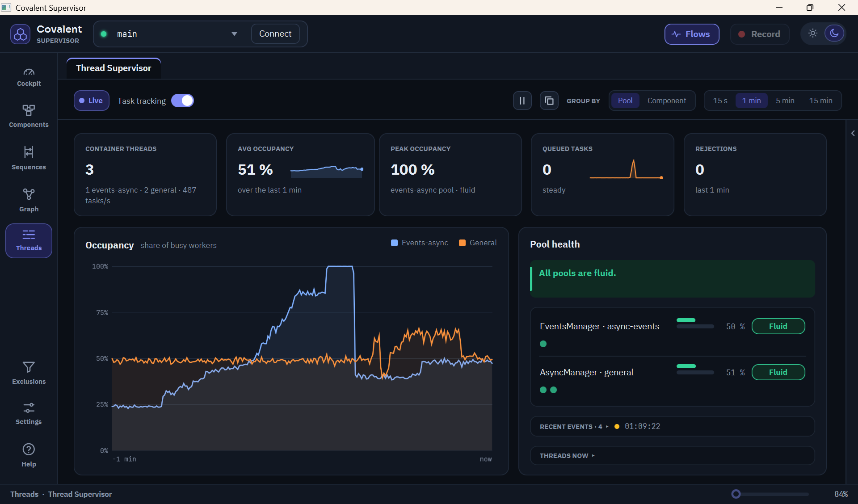Go to Sequences in sidebar
The image size is (858, 504).
coord(29,158)
